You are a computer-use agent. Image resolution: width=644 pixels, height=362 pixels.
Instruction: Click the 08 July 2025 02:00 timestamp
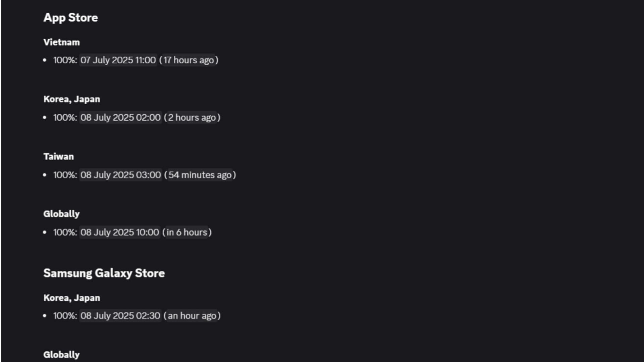[120, 118]
